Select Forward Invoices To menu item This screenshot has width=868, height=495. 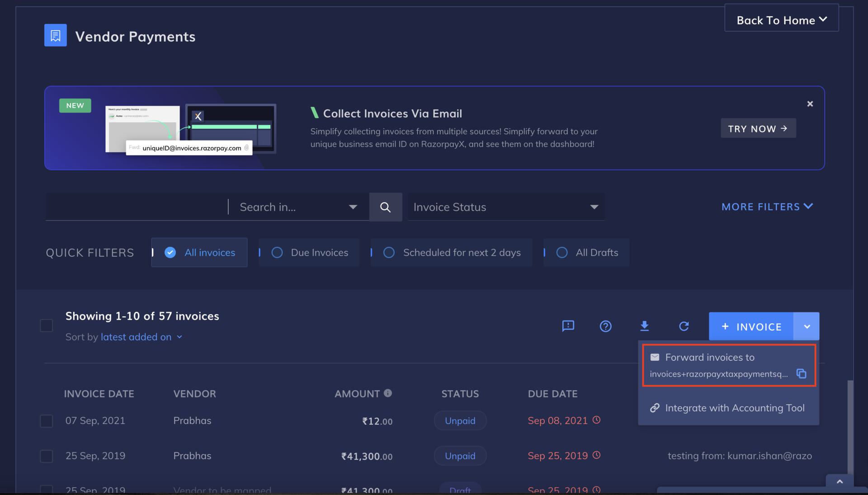[x=728, y=365]
